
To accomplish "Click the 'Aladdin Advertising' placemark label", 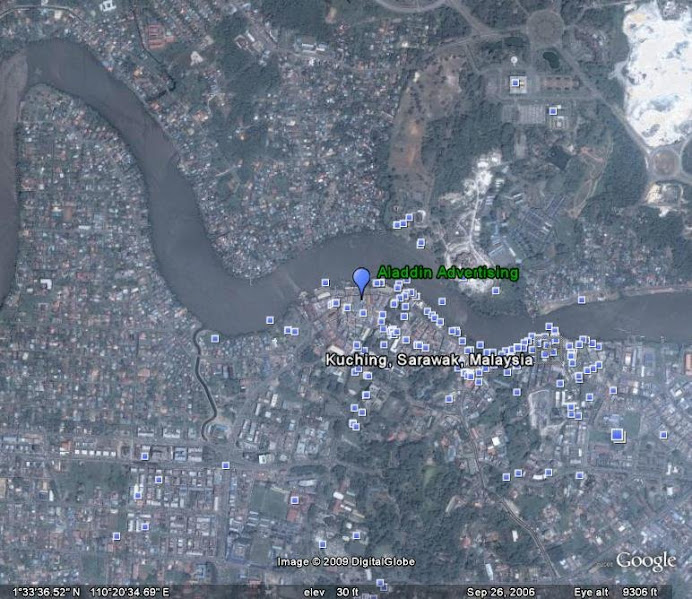I will pyautogui.click(x=448, y=272).
